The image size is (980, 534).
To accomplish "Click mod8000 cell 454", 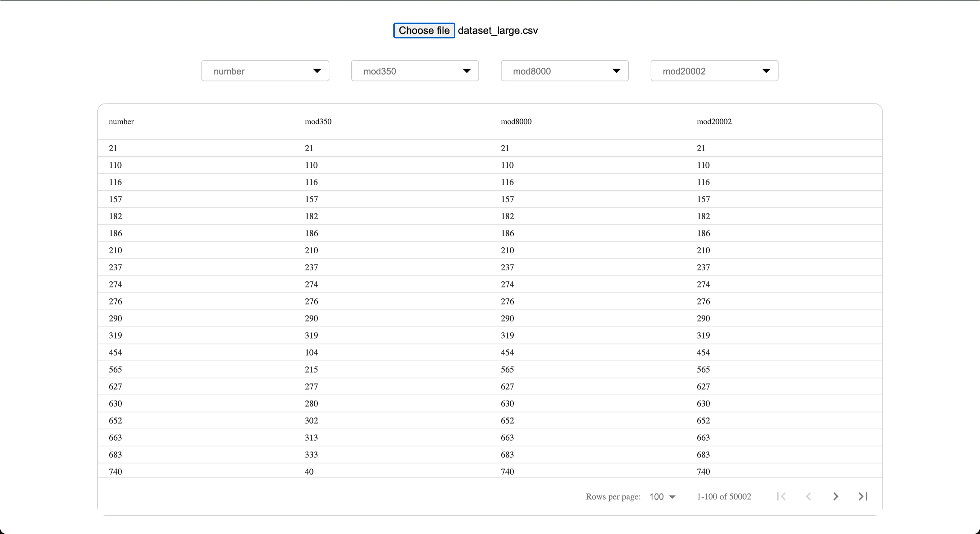I will tap(507, 352).
